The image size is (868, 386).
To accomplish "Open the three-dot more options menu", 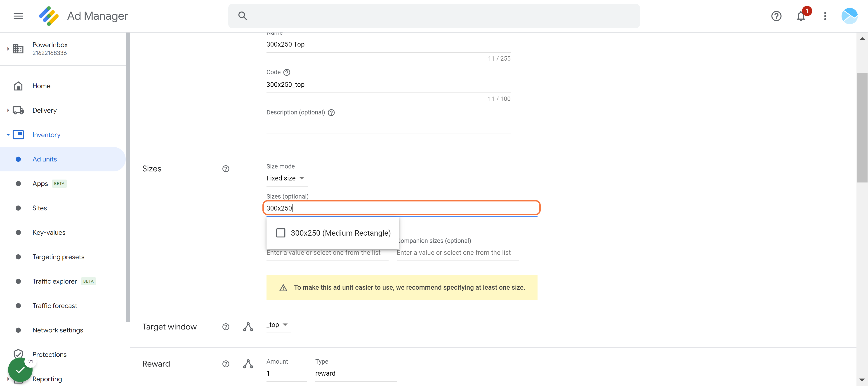I will pos(825,16).
